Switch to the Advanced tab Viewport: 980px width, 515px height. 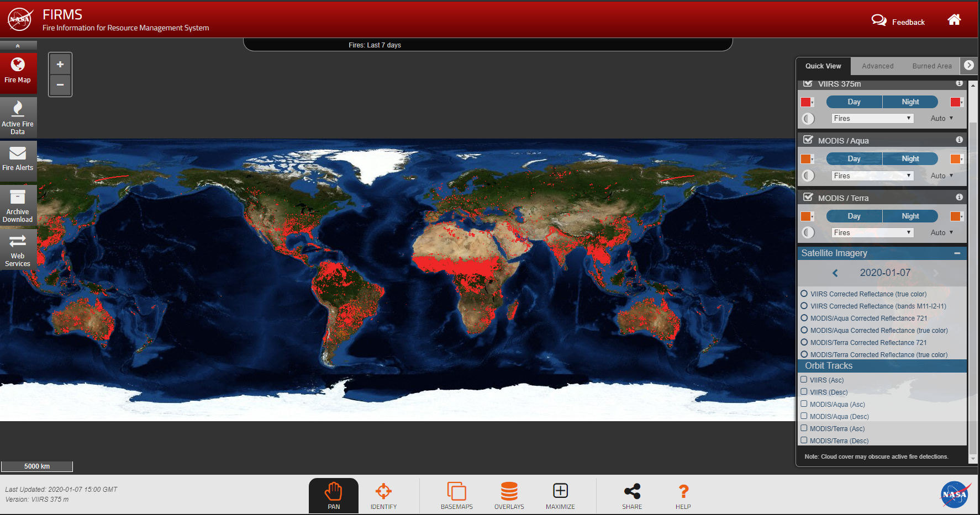[877, 66]
